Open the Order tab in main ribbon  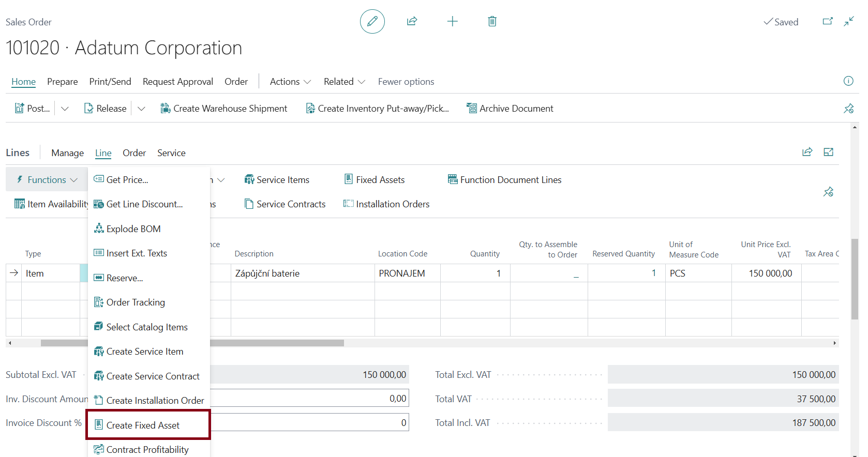point(236,82)
